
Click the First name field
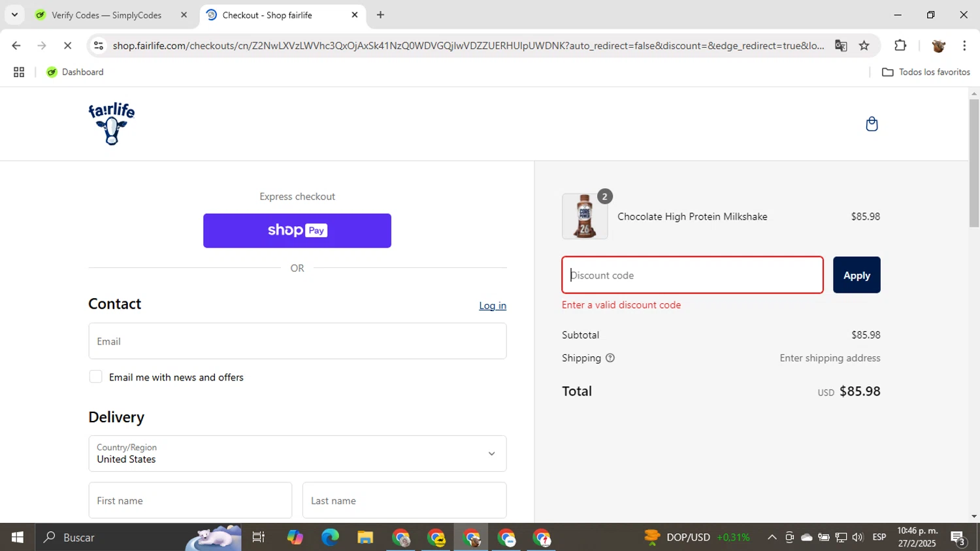point(190,501)
